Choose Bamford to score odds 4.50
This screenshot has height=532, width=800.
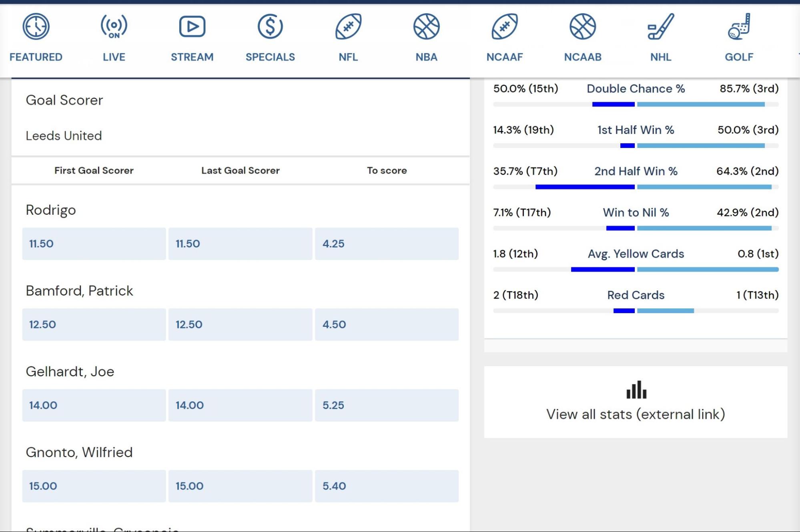click(x=387, y=324)
